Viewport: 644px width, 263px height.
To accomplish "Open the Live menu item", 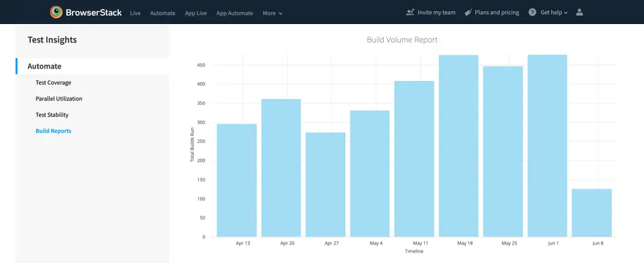I will click(x=135, y=13).
